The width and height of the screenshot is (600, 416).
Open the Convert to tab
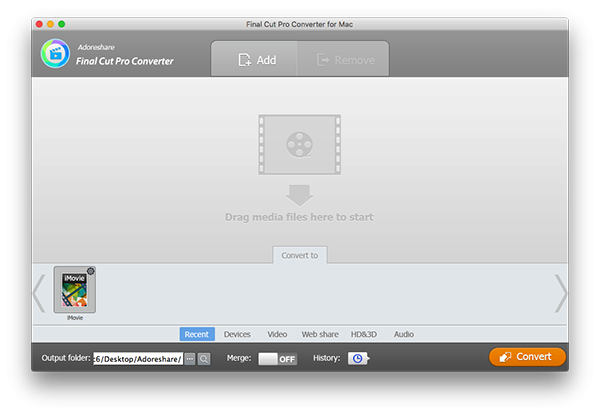click(x=300, y=255)
